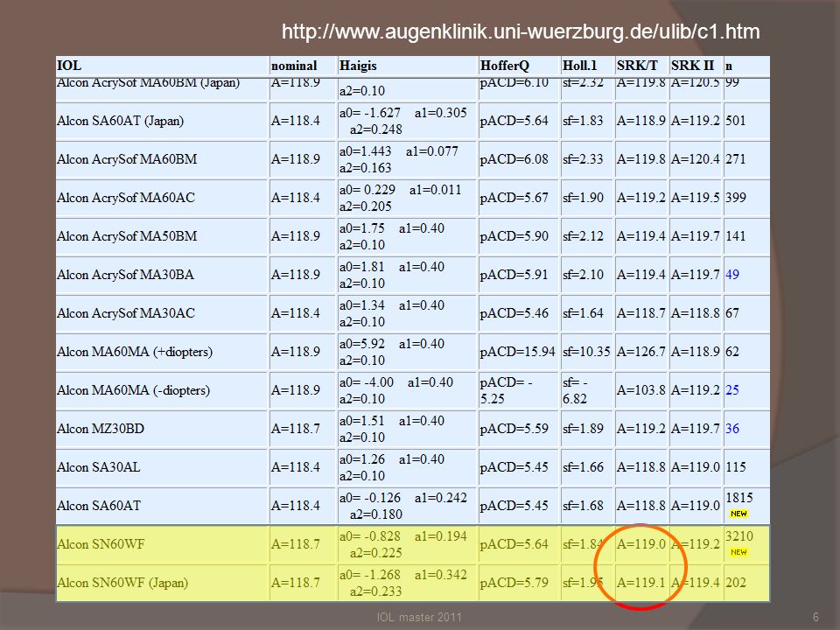The height and width of the screenshot is (630, 840).
Task: Click the HofferQ column header
Action: [x=505, y=66]
